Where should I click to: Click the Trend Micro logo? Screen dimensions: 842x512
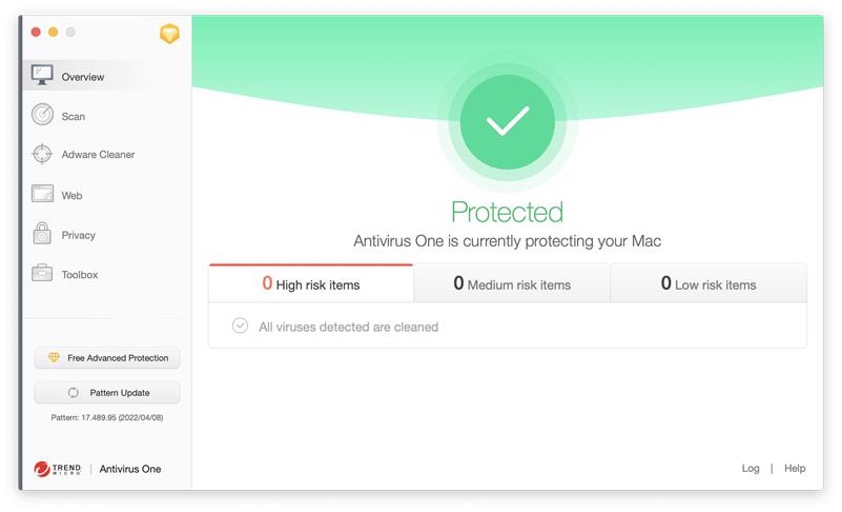point(57,469)
